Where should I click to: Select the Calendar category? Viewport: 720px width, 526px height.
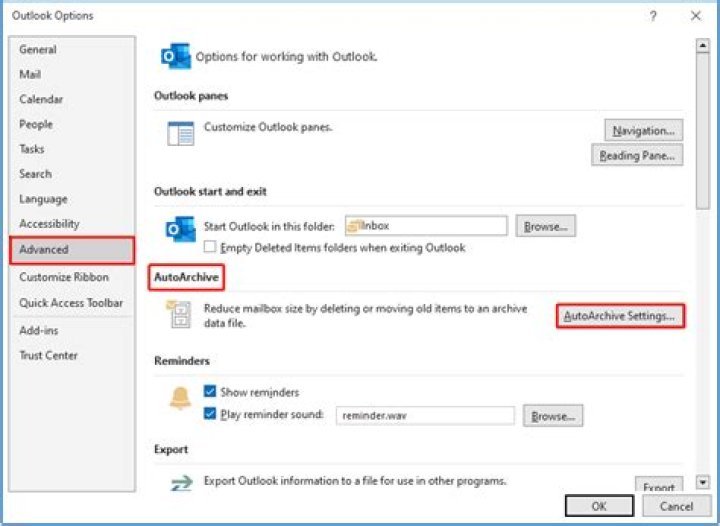click(72, 99)
